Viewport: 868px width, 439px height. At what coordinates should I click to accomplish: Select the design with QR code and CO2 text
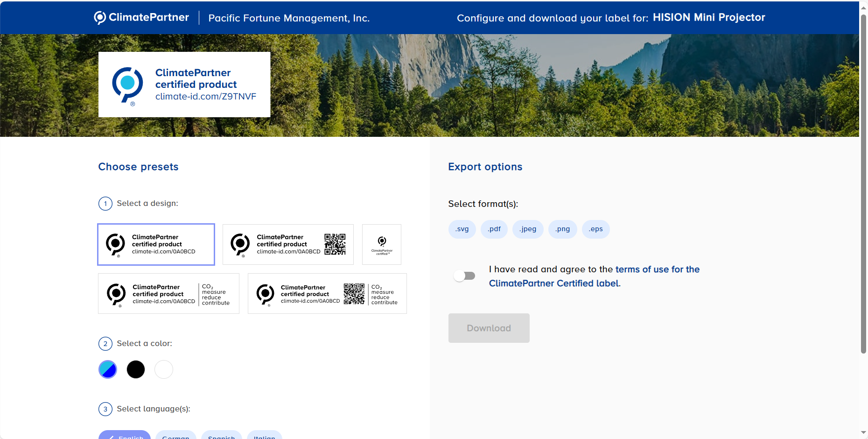pos(327,293)
